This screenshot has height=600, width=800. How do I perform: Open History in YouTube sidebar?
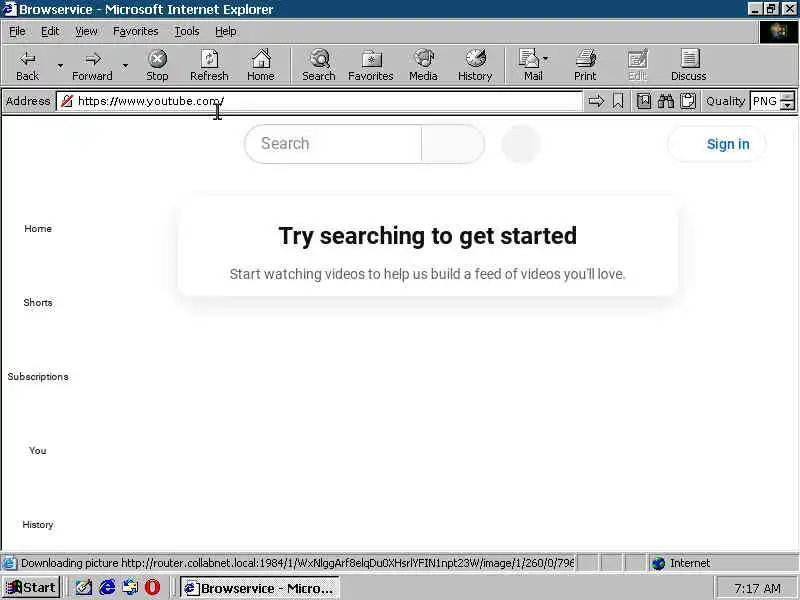point(38,524)
